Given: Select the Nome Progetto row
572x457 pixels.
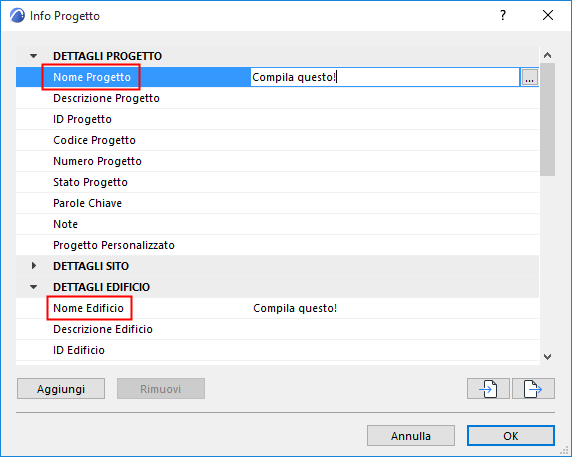Looking at the screenshot, I should [x=277, y=77].
